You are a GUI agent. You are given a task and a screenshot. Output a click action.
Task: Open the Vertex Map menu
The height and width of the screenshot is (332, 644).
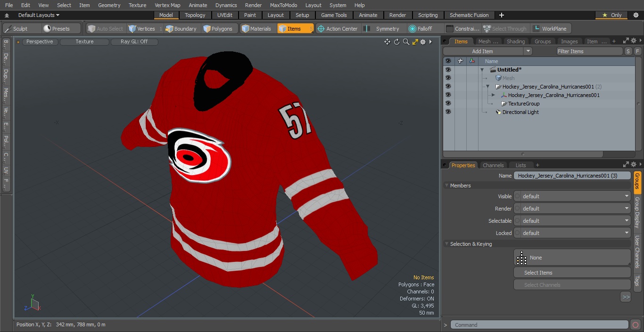(167, 5)
